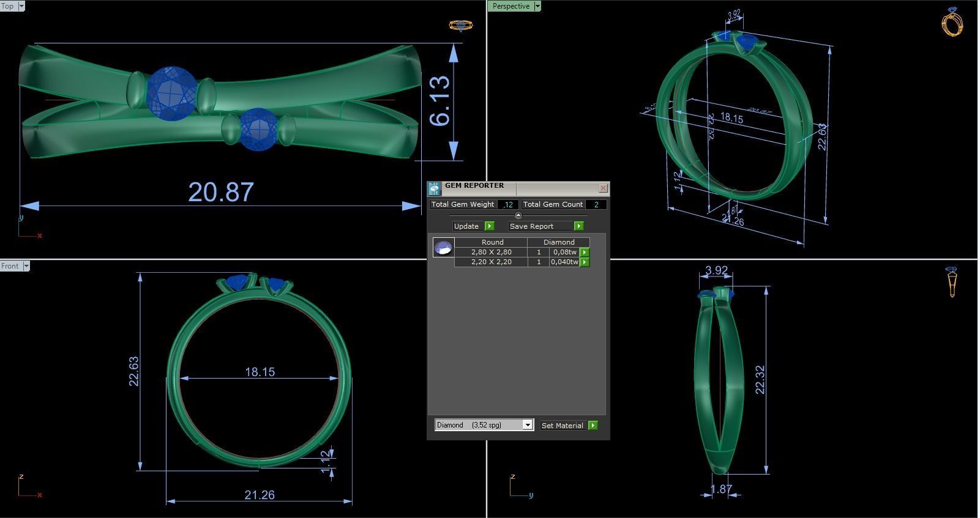Screen dimensions: 980x518
Task: Click the 21.26 dimension in Front view
Action: [x=259, y=495]
